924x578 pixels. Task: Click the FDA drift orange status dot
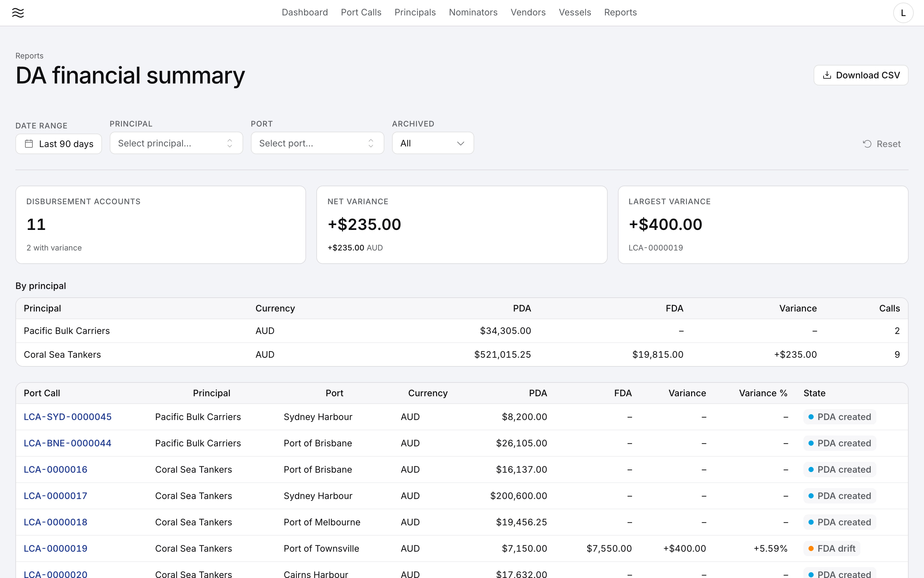[811, 548]
